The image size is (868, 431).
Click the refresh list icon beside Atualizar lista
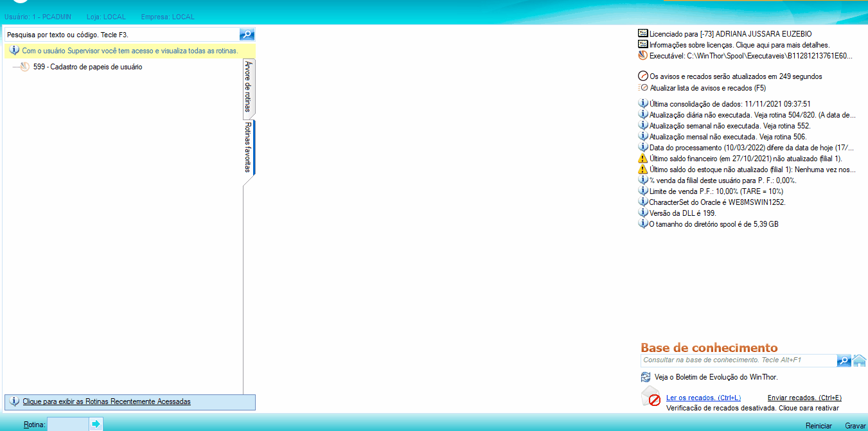click(643, 87)
